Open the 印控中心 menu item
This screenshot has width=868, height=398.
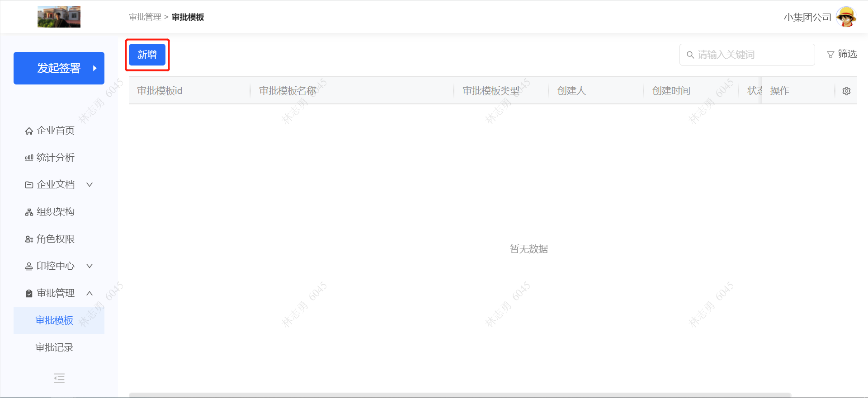click(x=55, y=266)
